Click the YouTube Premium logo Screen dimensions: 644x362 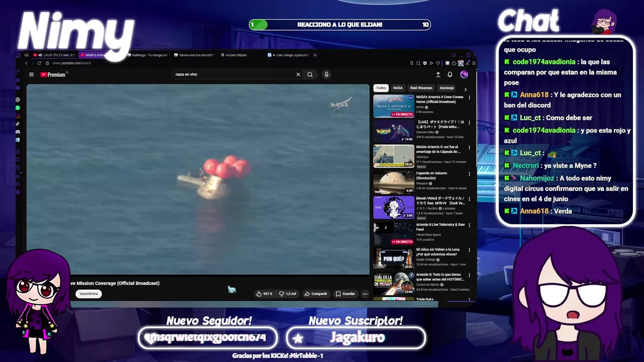53,74
